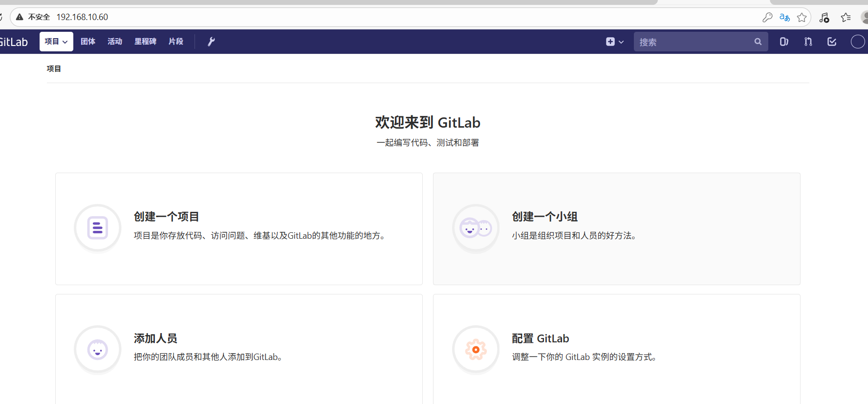Click the 创建一个小组 group faces icon
The width and height of the screenshot is (868, 404).
click(476, 228)
